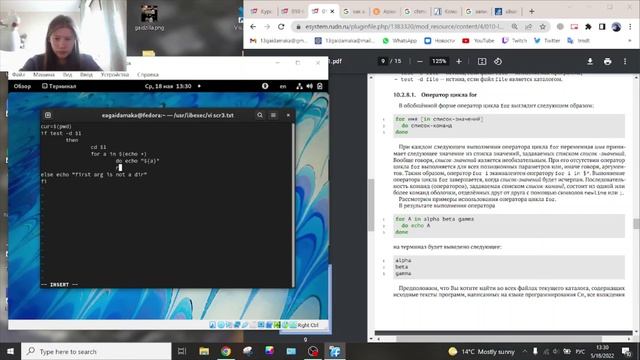Click the terminal new tab icon
This screenshot has height=360, width=640.
(48, 115)
